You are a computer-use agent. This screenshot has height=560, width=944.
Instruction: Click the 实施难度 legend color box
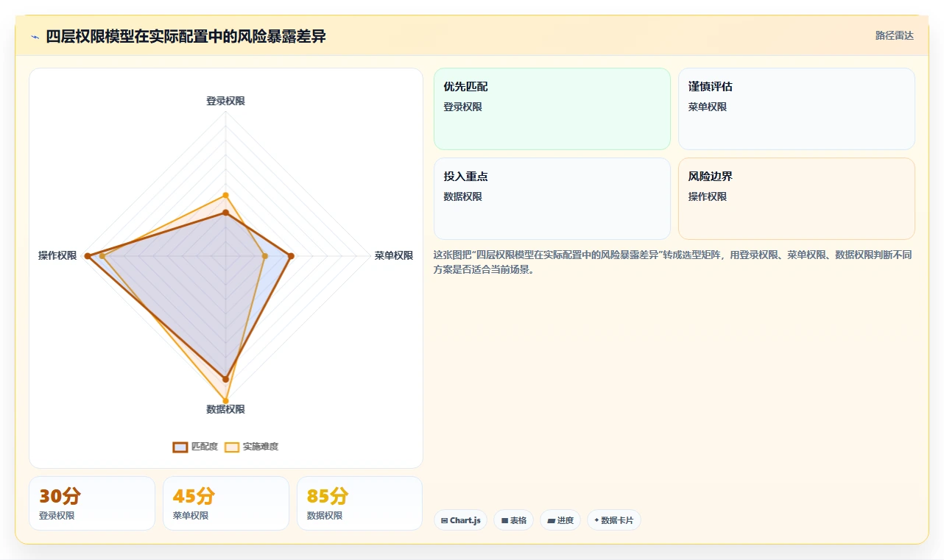point(232,447)
